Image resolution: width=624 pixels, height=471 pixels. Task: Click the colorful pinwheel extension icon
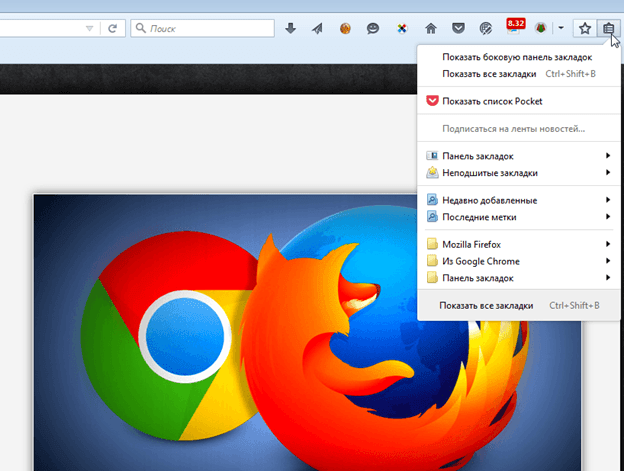(402, 28)
